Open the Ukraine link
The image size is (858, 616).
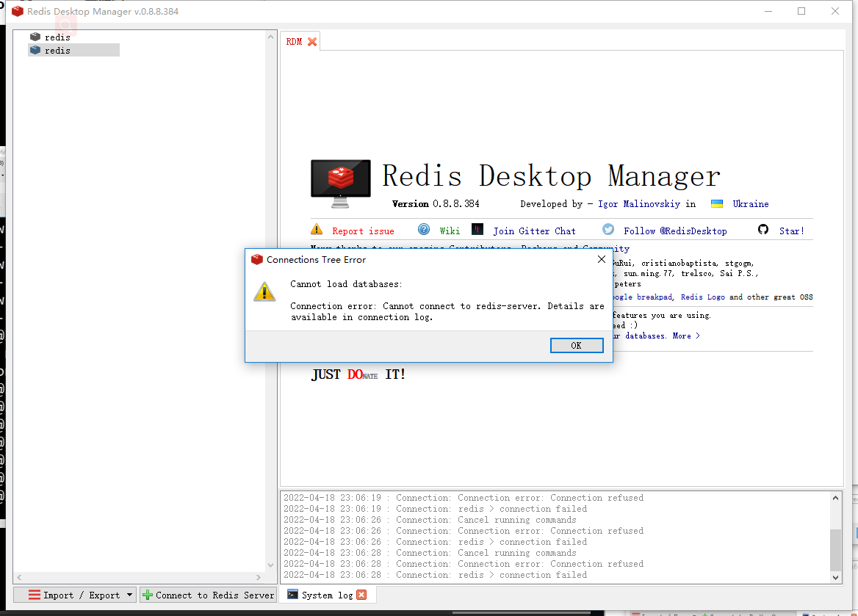(x=751, y=204)
